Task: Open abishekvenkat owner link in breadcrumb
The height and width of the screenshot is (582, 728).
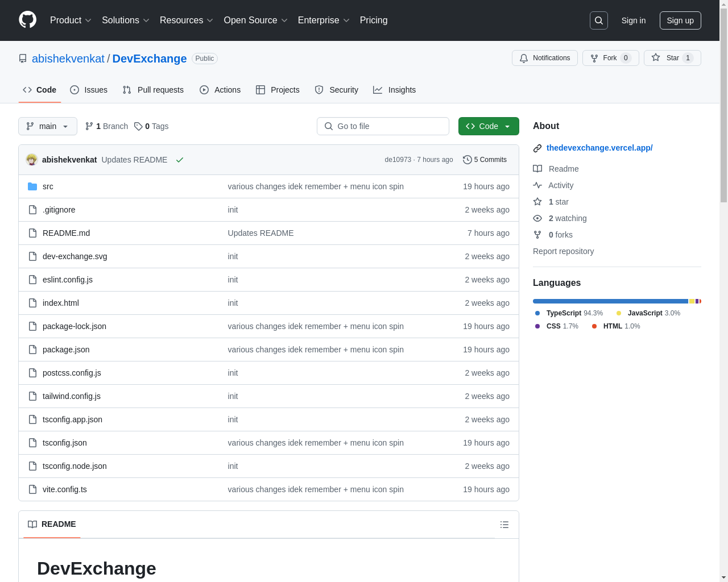Action: pos(68,59)
